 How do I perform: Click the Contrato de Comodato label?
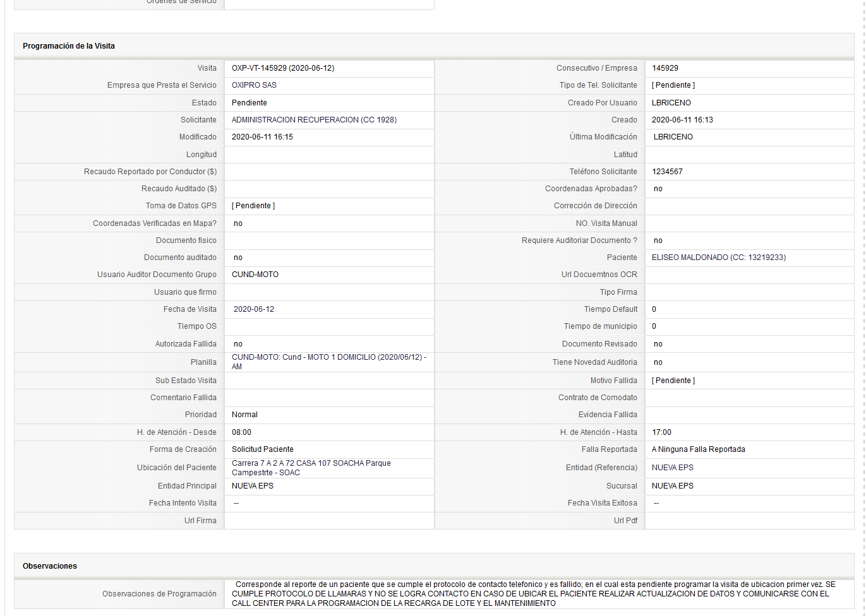598,398
